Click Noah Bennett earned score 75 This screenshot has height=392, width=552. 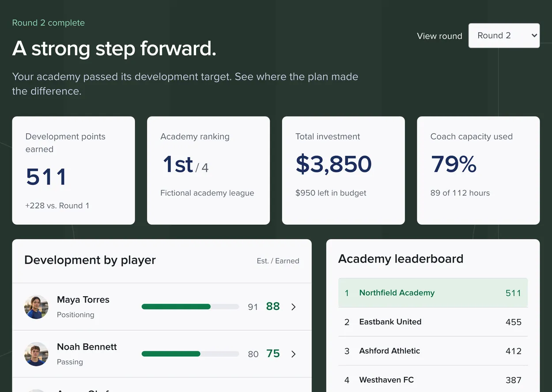click(273, 354)
